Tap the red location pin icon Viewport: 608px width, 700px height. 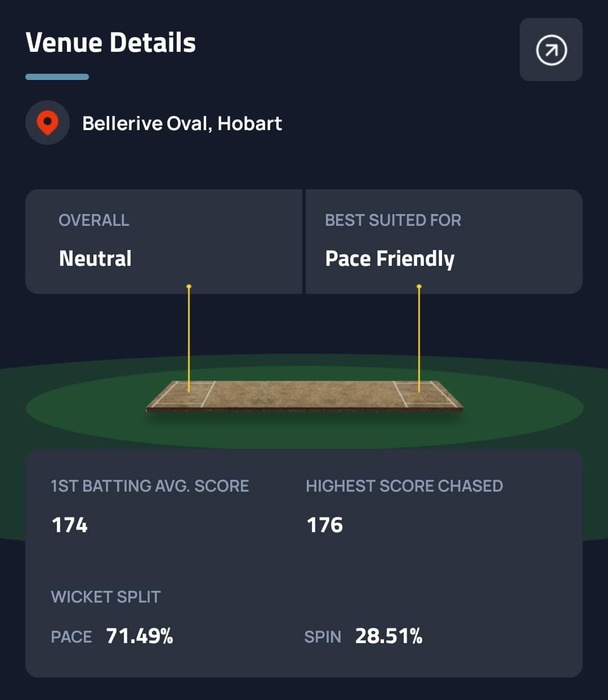[48, 122]
